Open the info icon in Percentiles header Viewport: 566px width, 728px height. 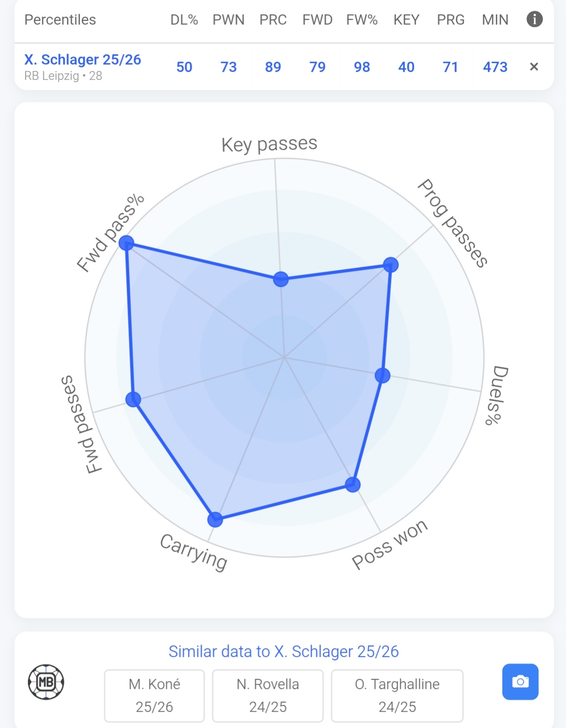534,20
